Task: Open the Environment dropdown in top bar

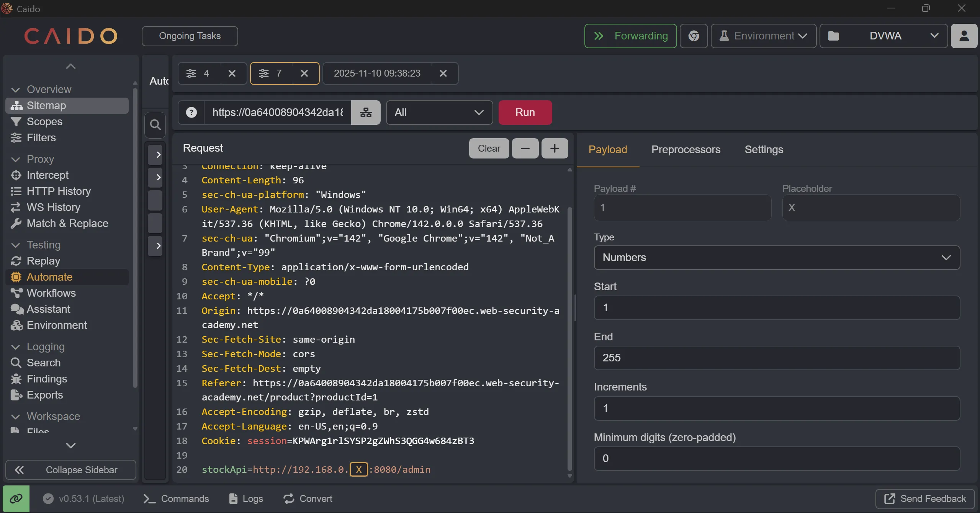Action: pos(763,36)
